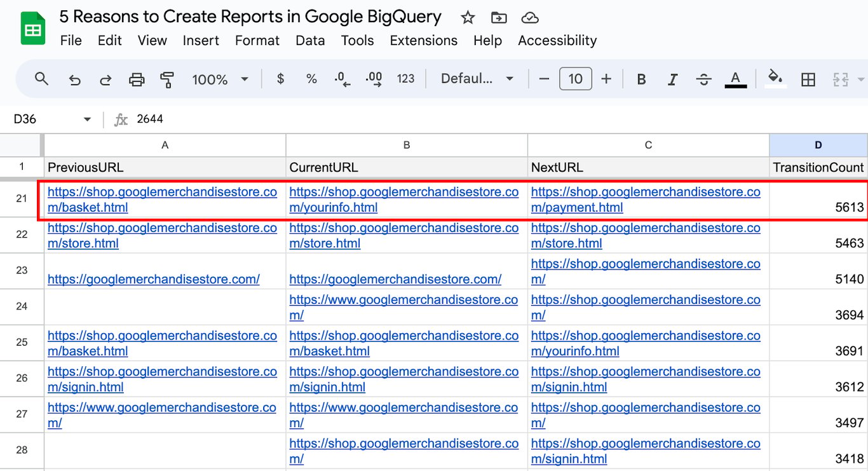Open the borders grid icon
The height and width of the screenshot is (471, 868).
click(x=808, y=79)
